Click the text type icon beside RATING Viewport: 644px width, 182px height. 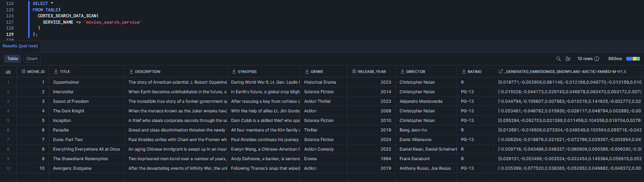click(463, 71)
